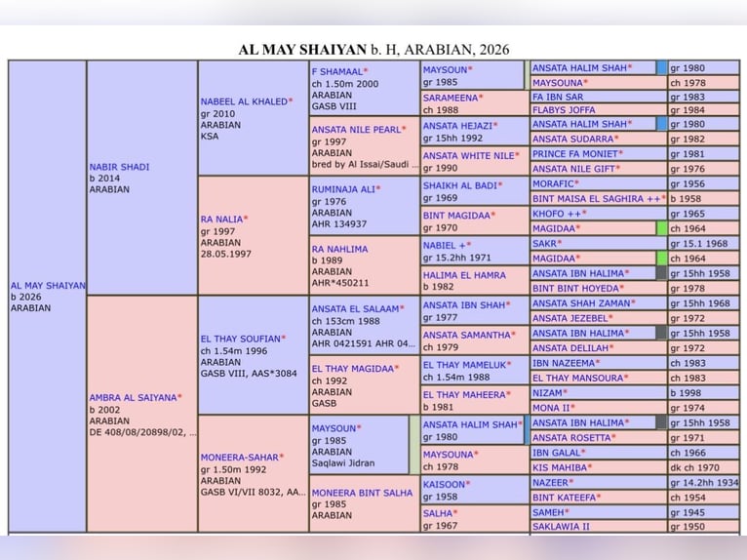
Task: Open AMBRA AL SAIYANA horse page
Action: 133,397
